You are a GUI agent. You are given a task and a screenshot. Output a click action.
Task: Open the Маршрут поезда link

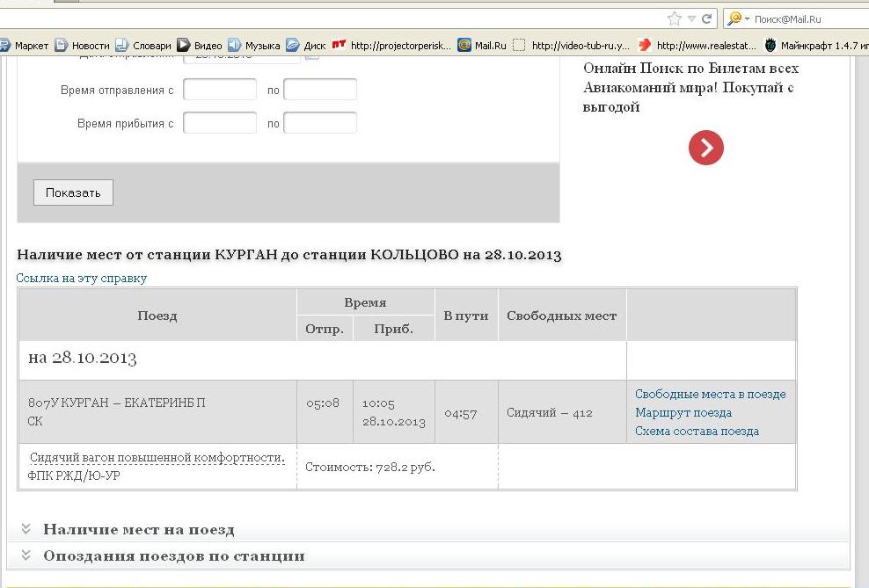[x=683, y=413]
